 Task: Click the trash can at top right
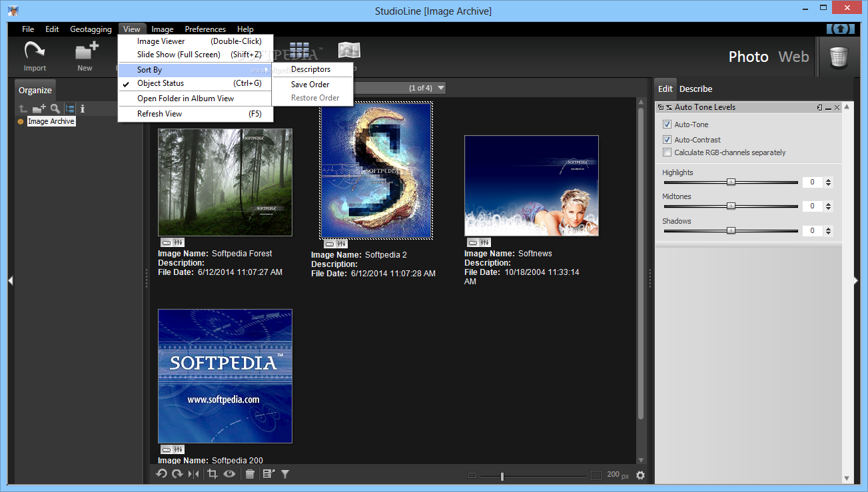839,57
